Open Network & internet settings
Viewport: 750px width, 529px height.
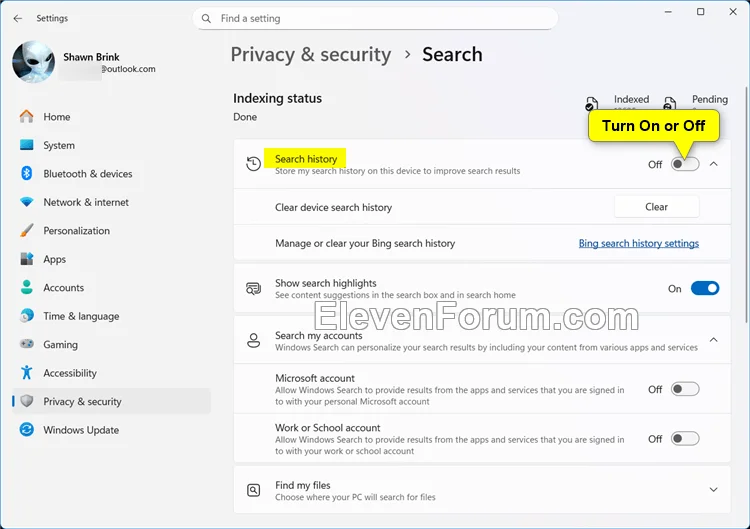[x=111, y=202]
